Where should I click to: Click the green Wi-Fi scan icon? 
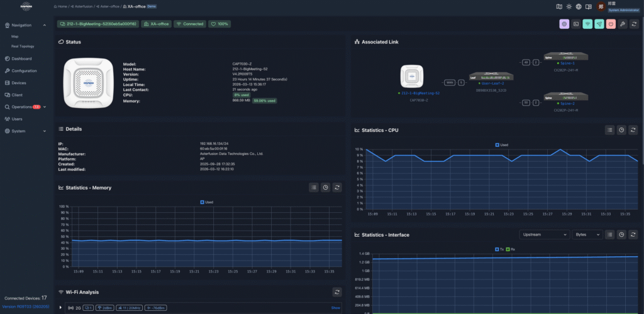tap(587, 24)
